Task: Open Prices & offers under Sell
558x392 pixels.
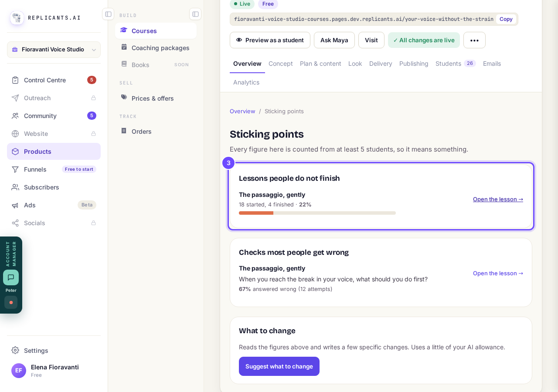Action: (x=156, y=98)
